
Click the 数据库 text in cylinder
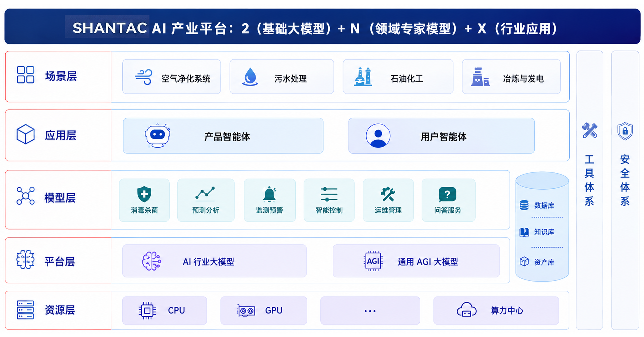pyautogui.click(x=544, y=205)
